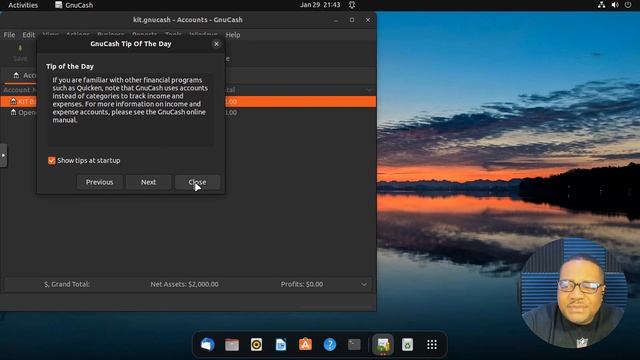Click the "$, Grand Total:" label
Viewport: 640px width, 360px height.
[x=67, y=284]
